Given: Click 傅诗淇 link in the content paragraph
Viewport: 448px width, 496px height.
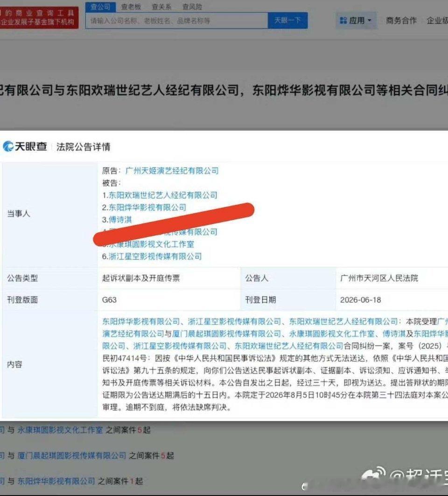Looking at the screenshot, I should [394, 334].
